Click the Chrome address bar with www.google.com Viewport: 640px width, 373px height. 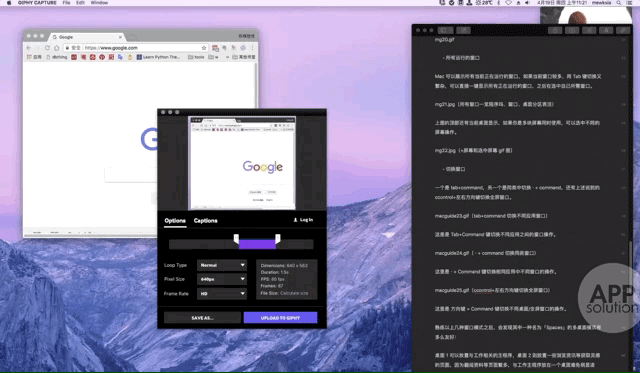136,48
